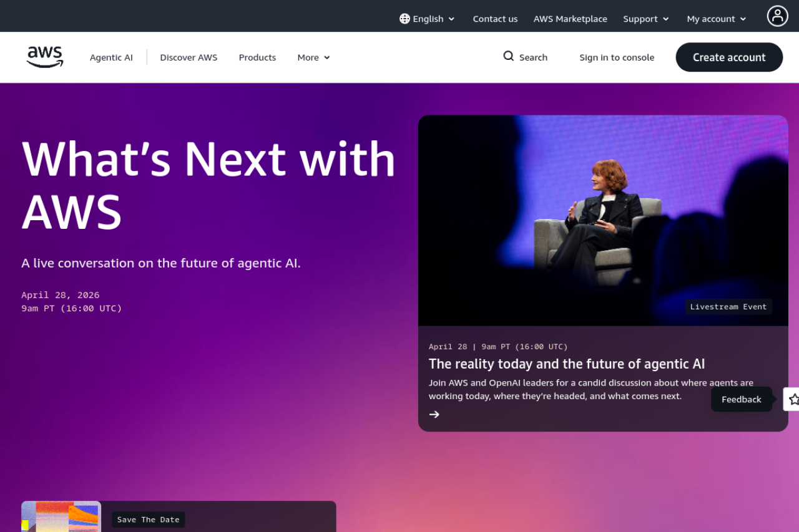Open the Agentic AI menu item
The height and width of the screenshot is (532, 799).
tap(111, 57)
